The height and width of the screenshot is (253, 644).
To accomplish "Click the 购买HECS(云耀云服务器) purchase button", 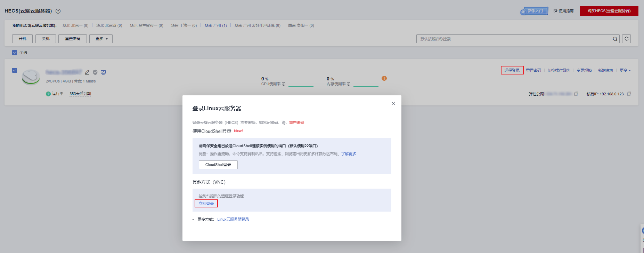I will tap(609, 11).
